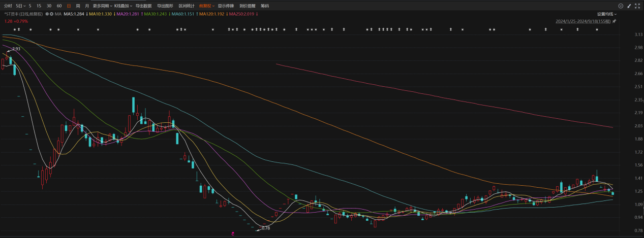Select the 月 monthly period
This screenshot has height=238, width=644.
87,6
